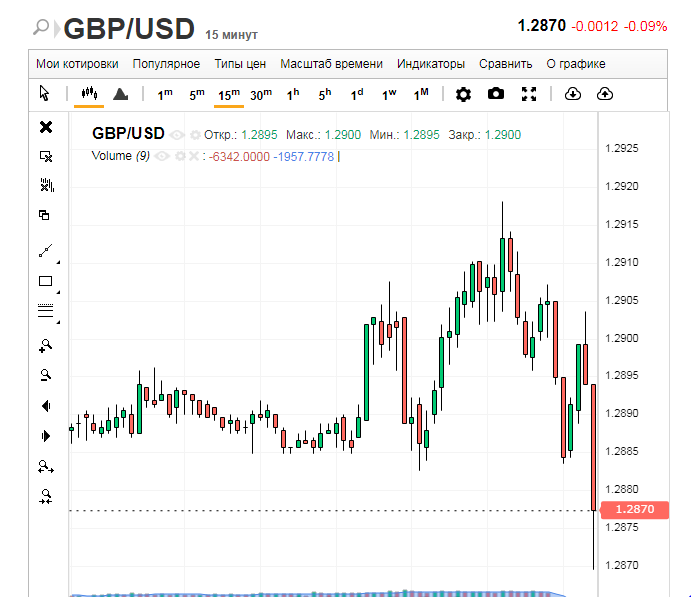Viewport: 691px width, 597px height.
Task: Set timeframe to 1 minute
Action: pyautogui.click(x=165, y=94)
